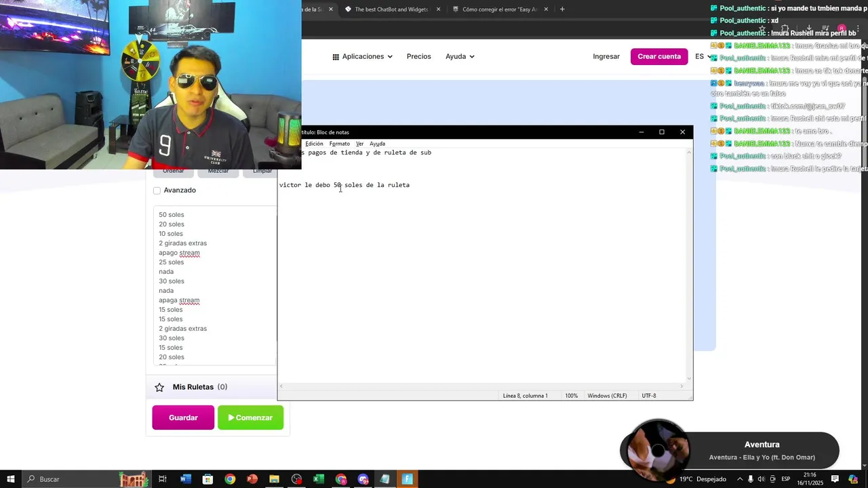Open the weather widget '19°C Despejado'

(x=696, y=479)
